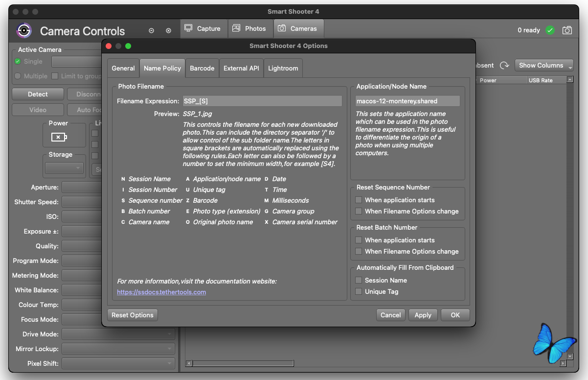Close the Camera Controls panel
Image resolution: width=588 pixels, height=380 pixels.
pos(169,30)
